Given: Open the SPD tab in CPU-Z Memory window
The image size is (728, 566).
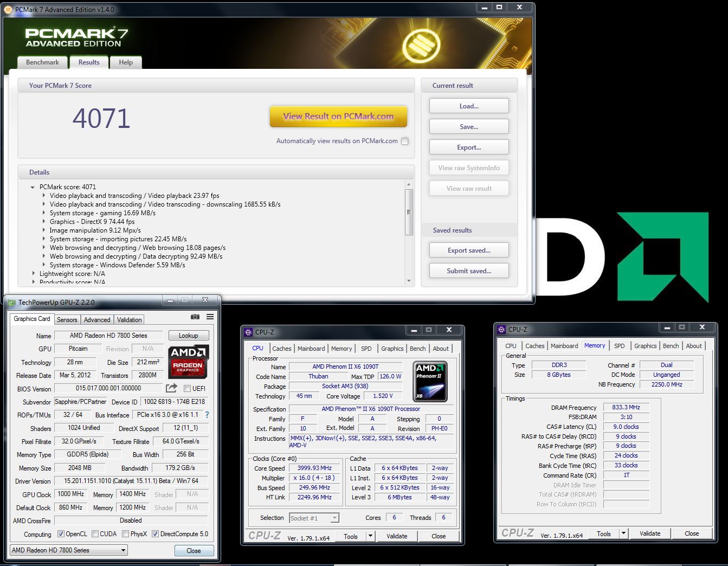Looking at the screenshot, I should tap(619, 346).
